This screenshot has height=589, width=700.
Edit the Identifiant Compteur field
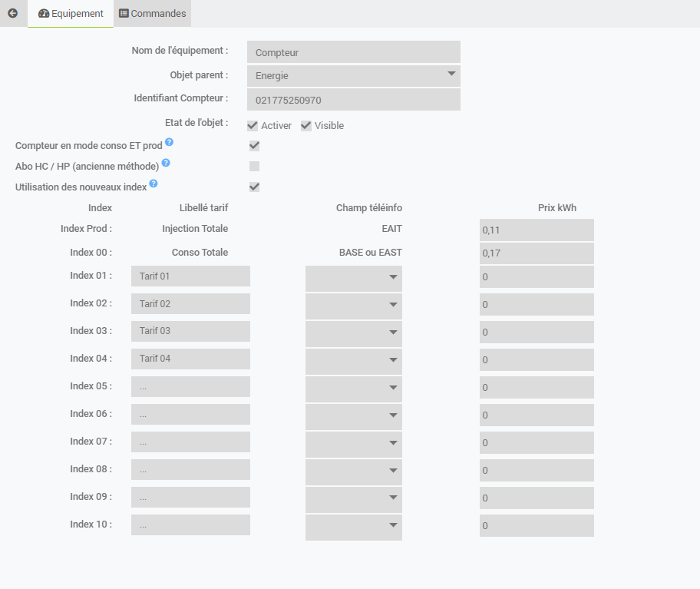point(354,100)
